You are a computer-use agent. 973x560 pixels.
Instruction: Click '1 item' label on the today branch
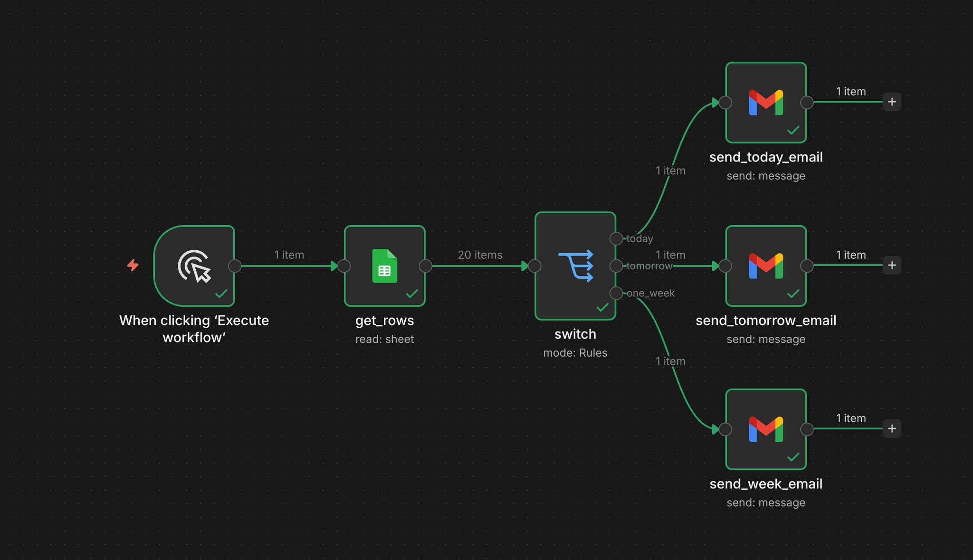coord(670,171)
